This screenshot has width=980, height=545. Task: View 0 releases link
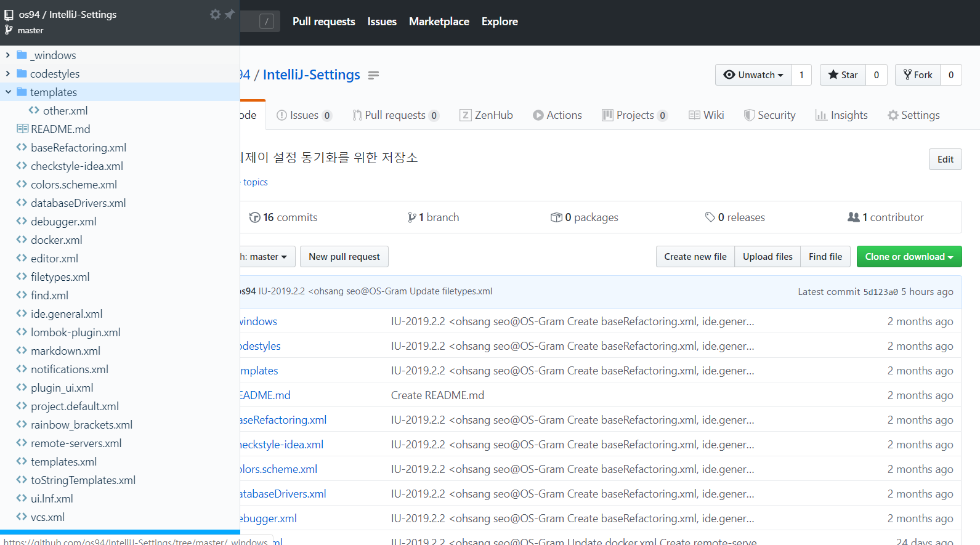click(735, 217)
